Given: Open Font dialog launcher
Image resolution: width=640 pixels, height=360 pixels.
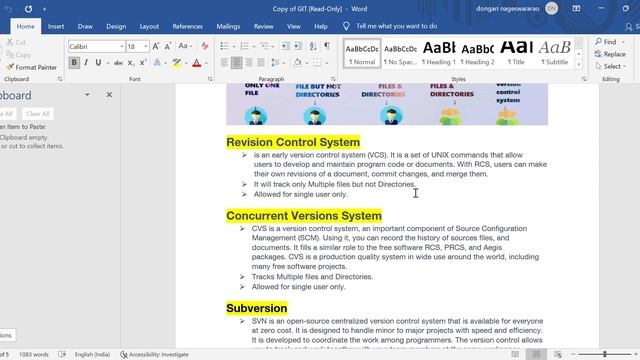Looking at the screenshot, I should click(210, 79).
